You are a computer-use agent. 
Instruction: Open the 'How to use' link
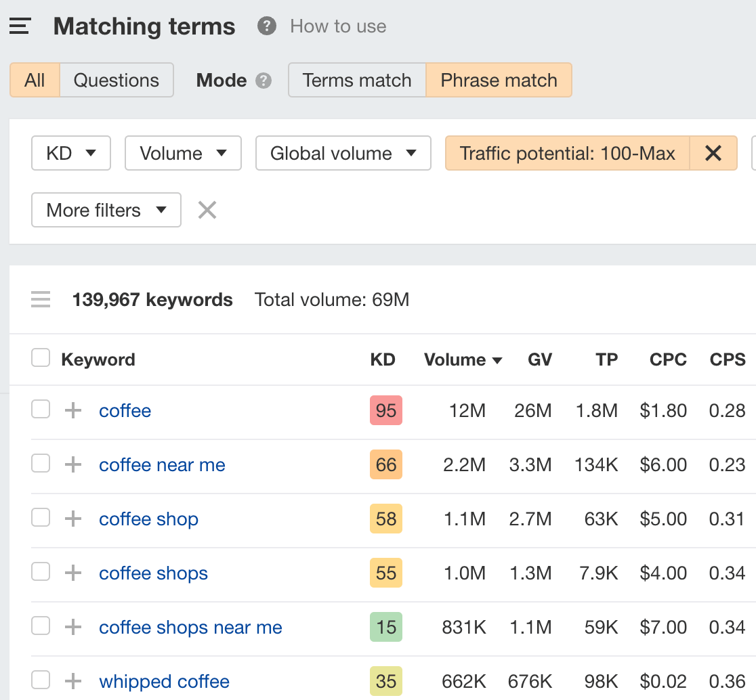pyautogui.click(x=338, y=26)
